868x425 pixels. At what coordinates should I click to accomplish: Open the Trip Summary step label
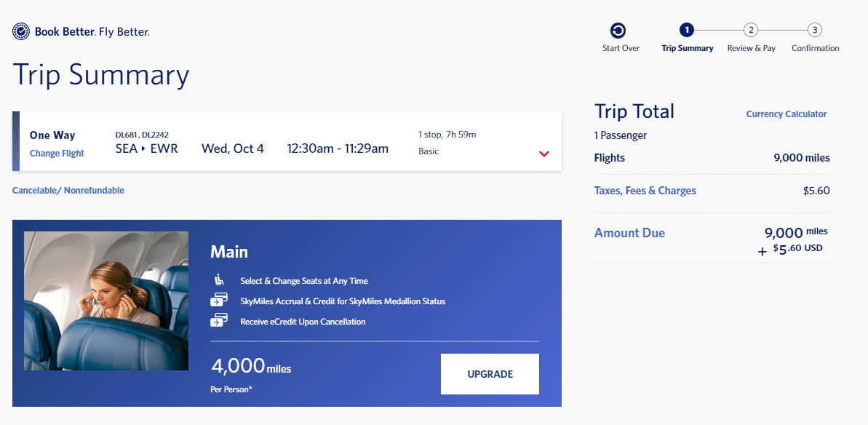[x=687, y=48]
